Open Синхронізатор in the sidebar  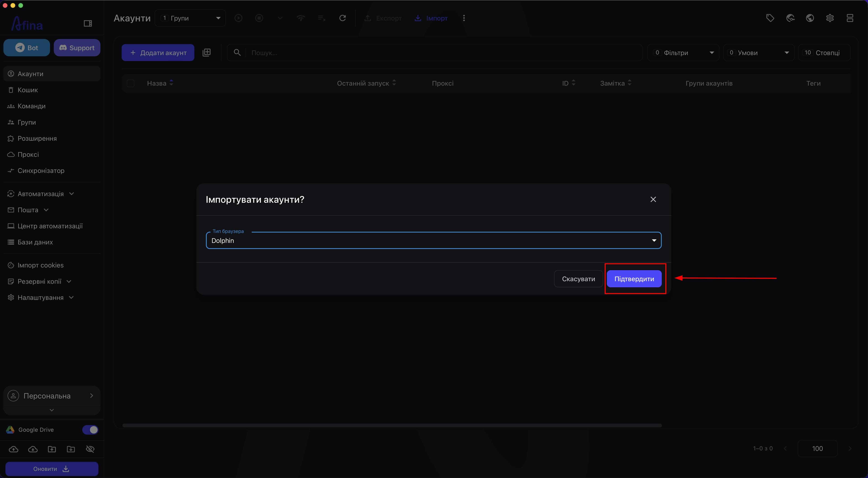(x=52, y=171)
